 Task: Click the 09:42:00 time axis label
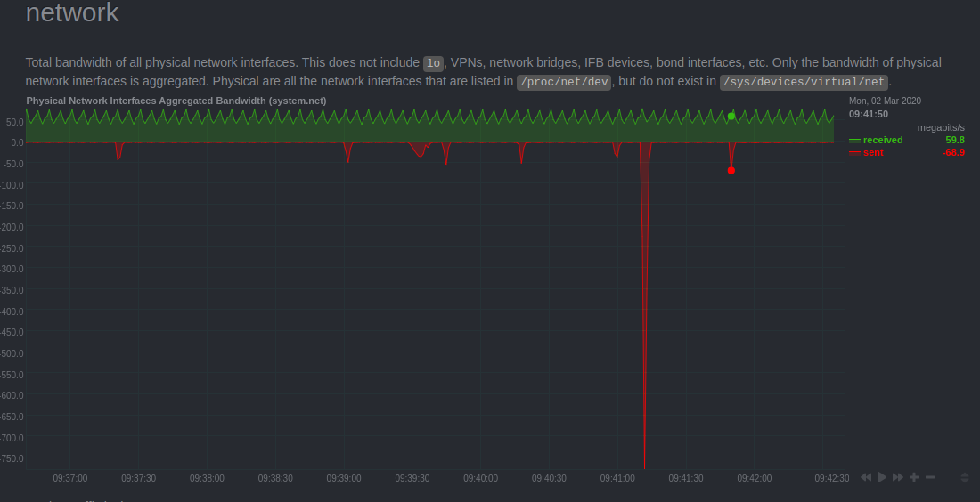pyautogui.click(x=755, y=478)
